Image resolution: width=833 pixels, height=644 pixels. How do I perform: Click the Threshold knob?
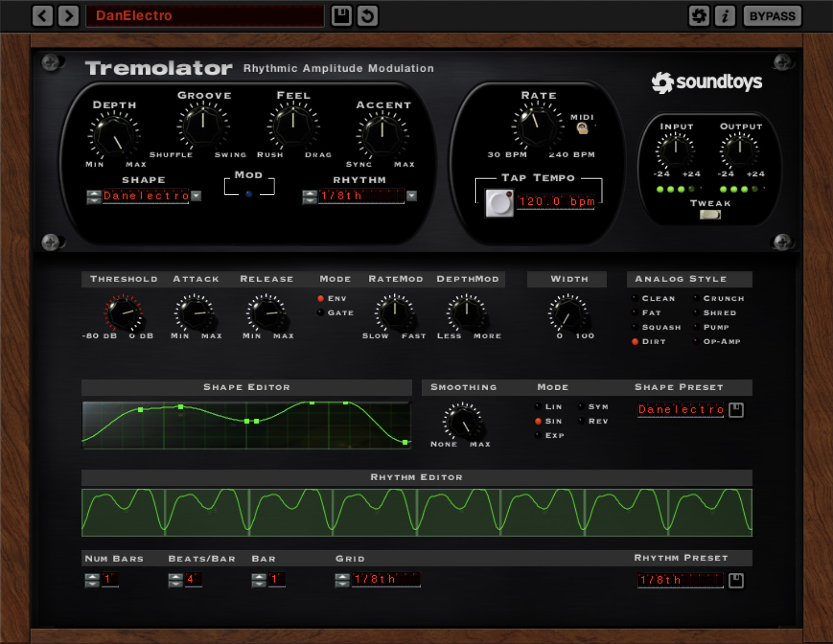[123, 313]
